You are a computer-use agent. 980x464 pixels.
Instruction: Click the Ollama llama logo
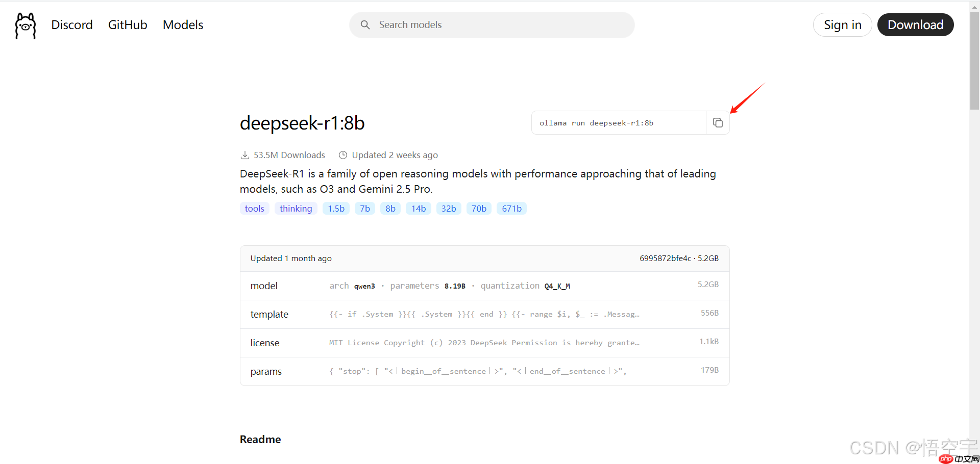26,25
